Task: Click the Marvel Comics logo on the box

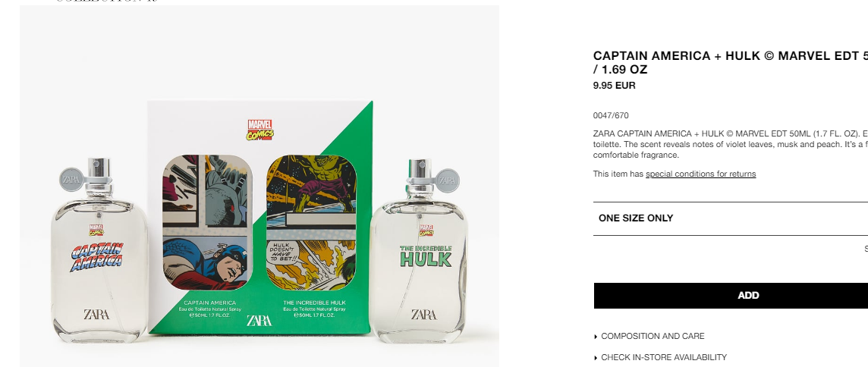Action: (x=260, y=130)
